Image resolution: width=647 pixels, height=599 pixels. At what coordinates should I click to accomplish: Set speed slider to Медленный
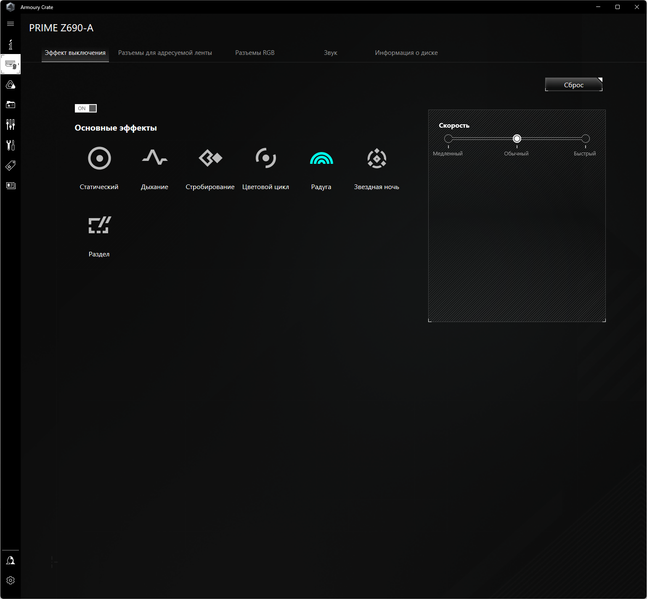click(448, 139)
